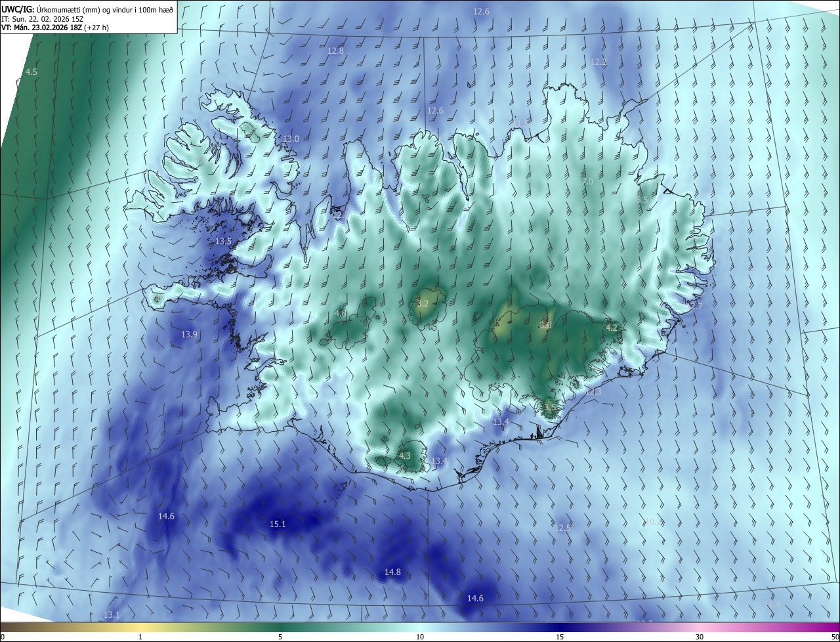Click the 7.0 value label in northeast Iceland
This screenshot has height=642, width=840.
(x=587, y=181)
